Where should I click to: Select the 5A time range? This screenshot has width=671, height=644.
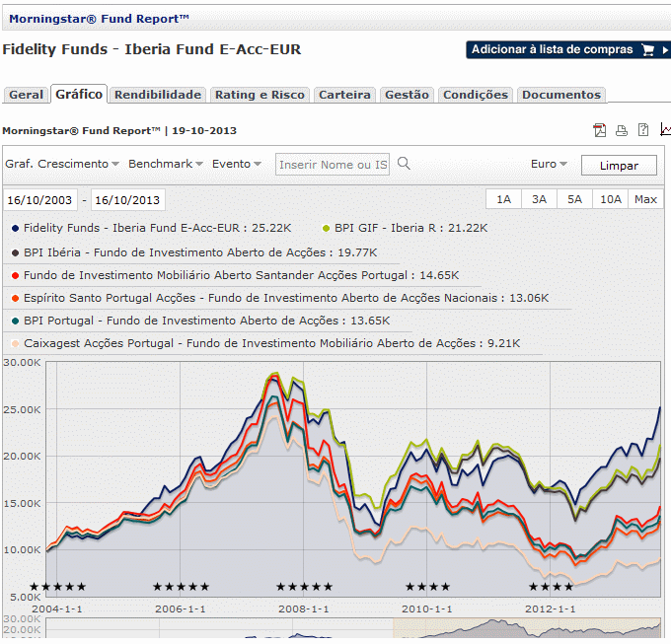coord(574,199)
